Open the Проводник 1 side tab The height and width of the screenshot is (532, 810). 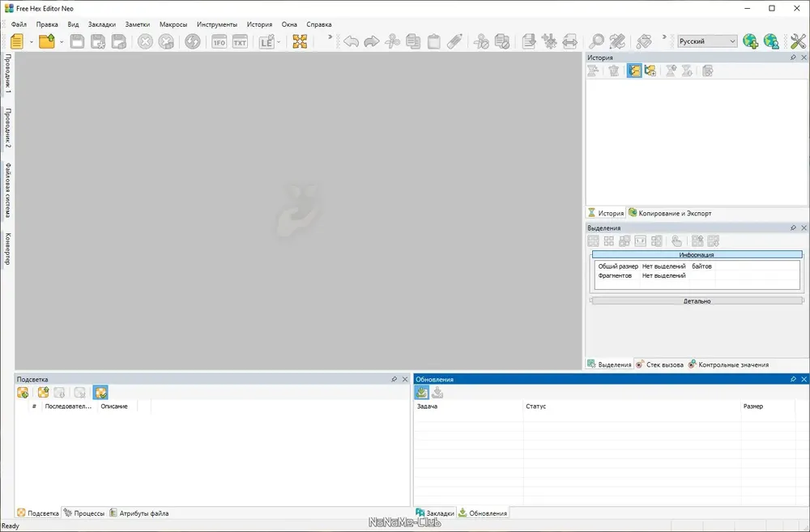click(x=8, y=74)
